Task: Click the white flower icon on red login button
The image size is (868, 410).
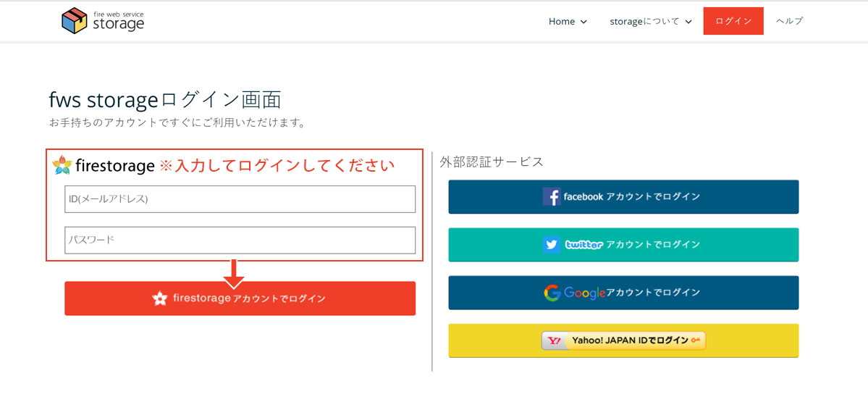Action: (x=159, y=298)
